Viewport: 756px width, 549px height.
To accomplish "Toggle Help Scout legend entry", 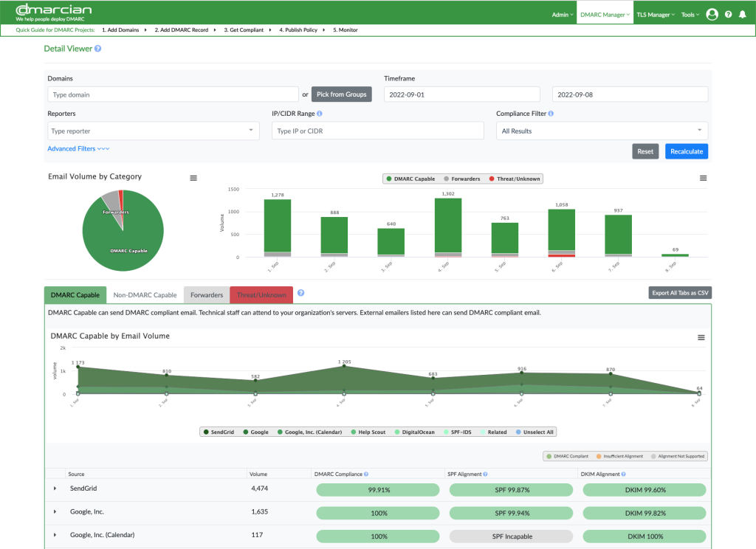I will tap(368, 432).
